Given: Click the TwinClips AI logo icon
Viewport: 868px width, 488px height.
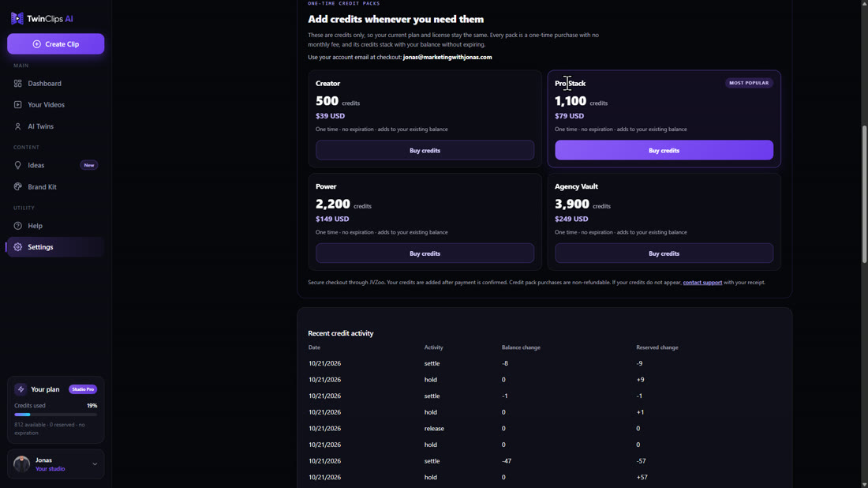Looking at the screenshot, I should [x=17, y=18].
